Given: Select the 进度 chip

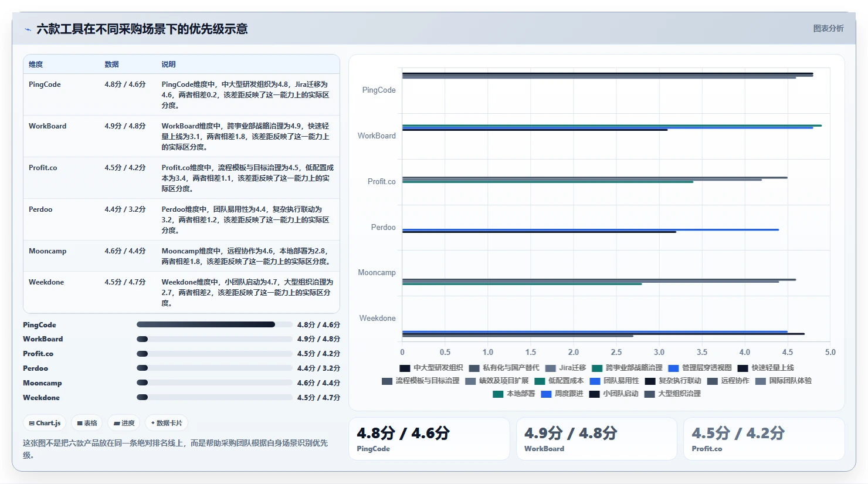Looking at the screenshot, I should click(x=124, y=423).
